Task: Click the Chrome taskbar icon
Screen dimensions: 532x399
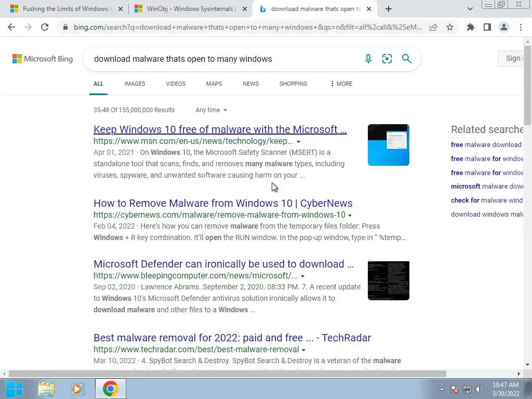Action: coord(110,389)
